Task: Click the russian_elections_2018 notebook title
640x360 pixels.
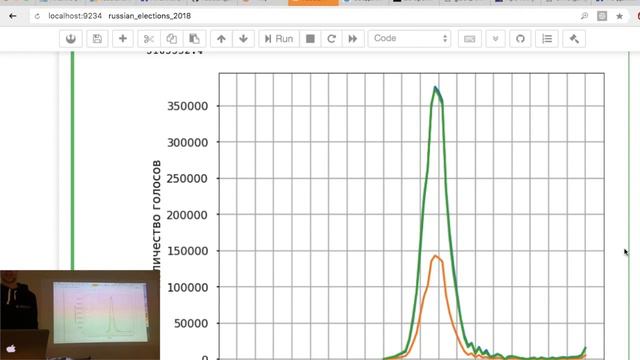Action: (149, 16)
